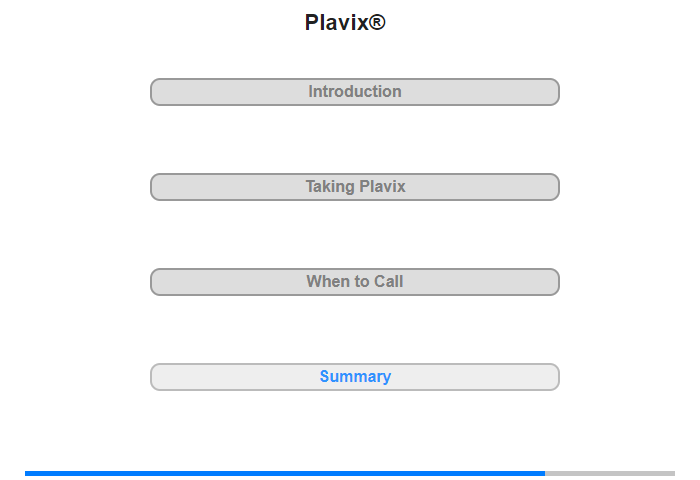Start the Introduction chapter
700x480 pixels.
pyautogui.click(x=355, y=92)
